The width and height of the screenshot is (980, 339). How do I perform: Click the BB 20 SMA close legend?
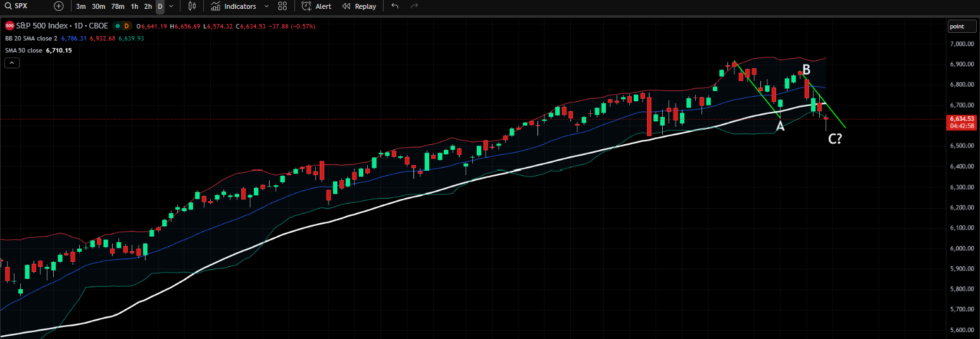(31, 38)
